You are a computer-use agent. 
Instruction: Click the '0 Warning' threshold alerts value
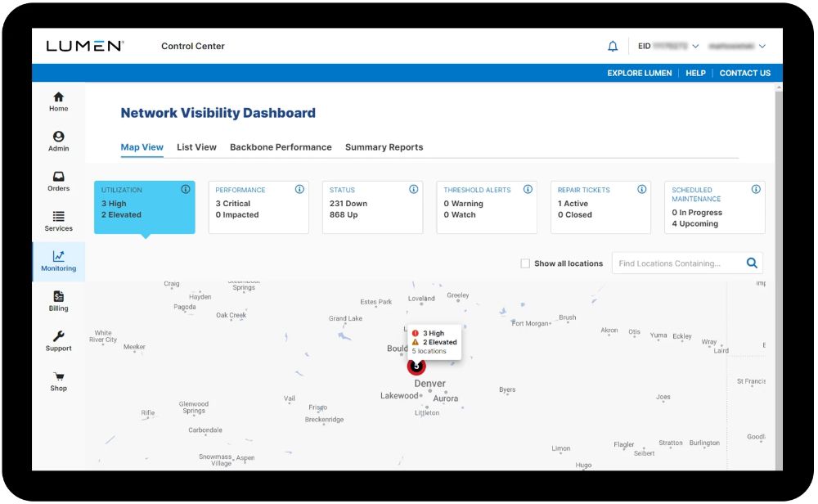pyautogui.click(x=463, y=204)
